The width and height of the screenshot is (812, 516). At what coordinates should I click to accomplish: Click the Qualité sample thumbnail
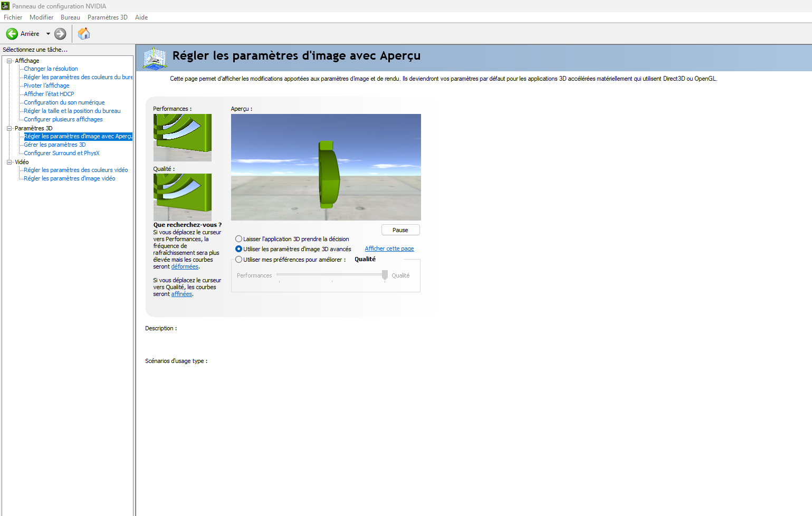(183, 197)
